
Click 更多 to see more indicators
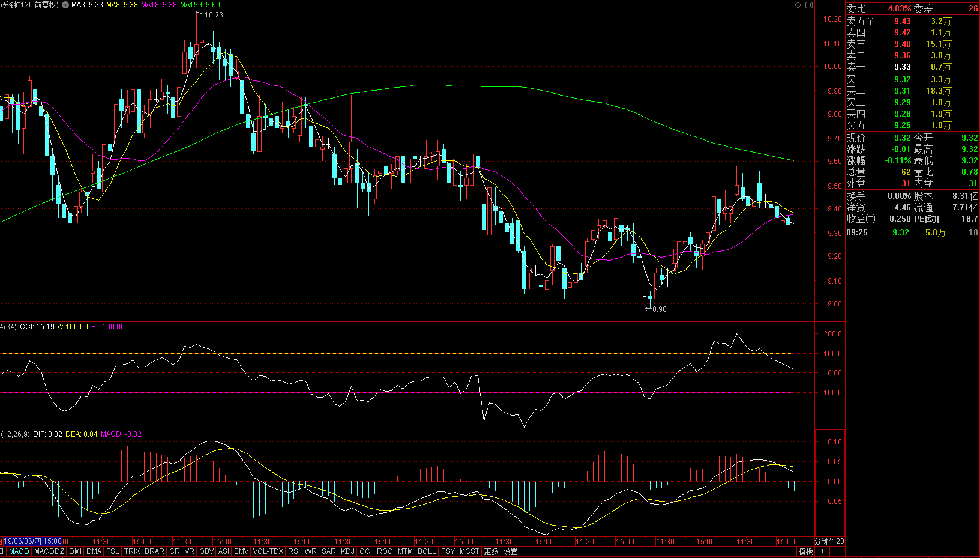pyautogui.click(x=491, y=551)
